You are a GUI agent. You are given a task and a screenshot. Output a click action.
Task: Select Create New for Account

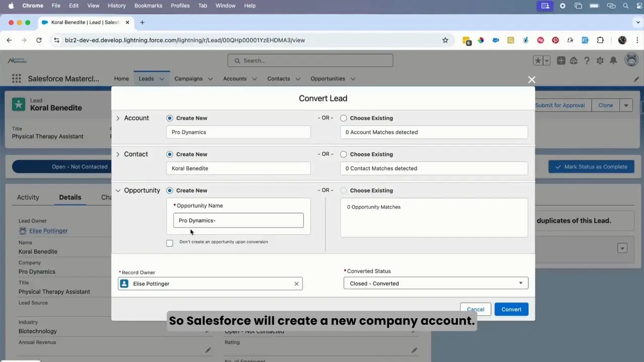[x=170, y=118]
